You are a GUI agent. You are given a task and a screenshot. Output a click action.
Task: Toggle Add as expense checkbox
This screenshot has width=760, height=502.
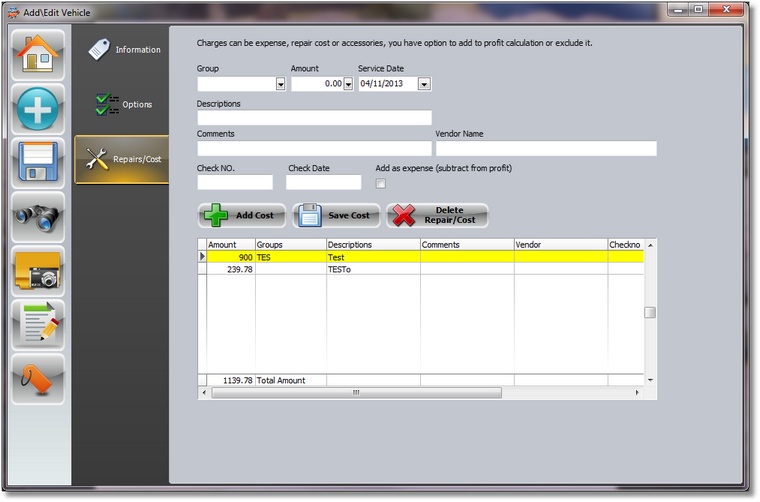coord(381,184)
